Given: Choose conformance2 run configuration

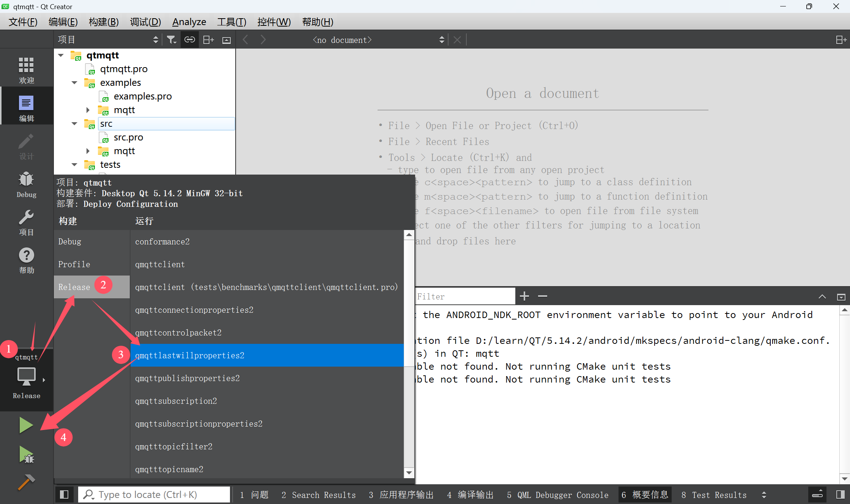Looking at the screenshot, I should pos(267,241).
